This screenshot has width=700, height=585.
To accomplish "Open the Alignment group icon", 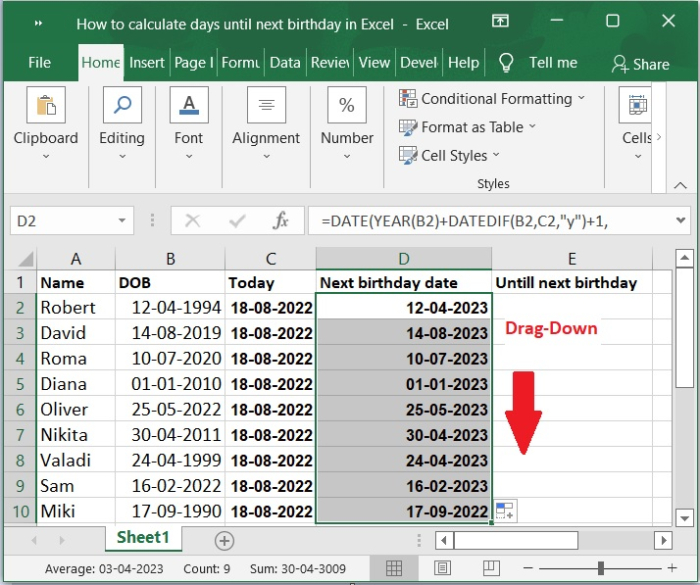I will pos(266,106).
